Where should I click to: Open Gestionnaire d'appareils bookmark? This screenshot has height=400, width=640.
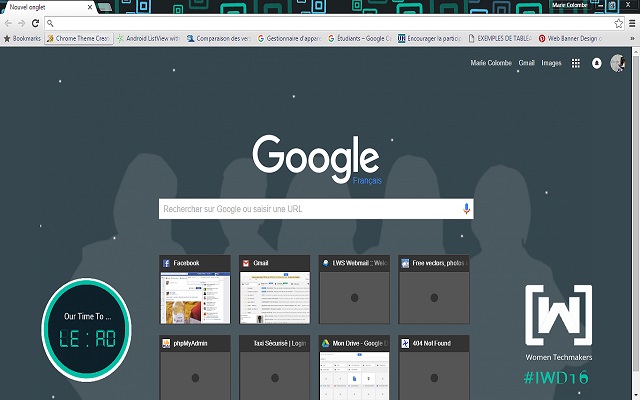pyautogui.click(x=289, y=38)
